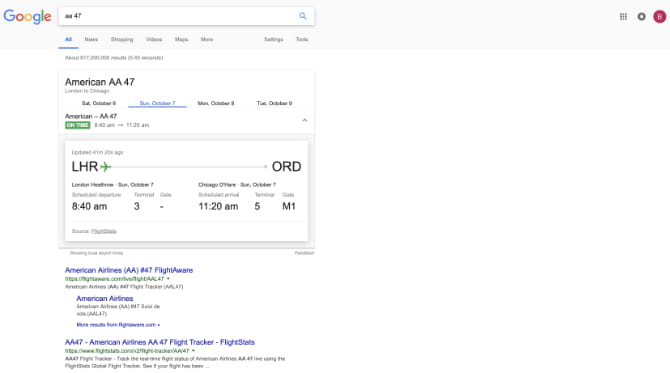Switch to the Videos search tab
Image resolution: width=670 pixels, height=373 pixels.
[154, 39]
